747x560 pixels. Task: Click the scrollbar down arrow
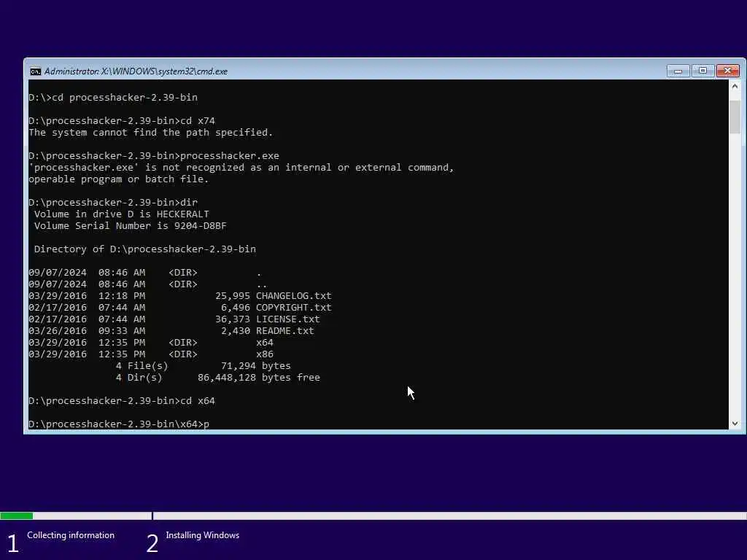pos(735,424)
